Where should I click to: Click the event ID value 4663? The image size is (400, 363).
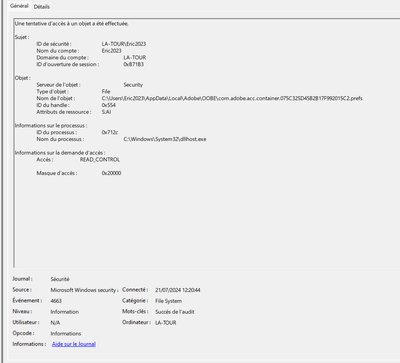point(56,301)
